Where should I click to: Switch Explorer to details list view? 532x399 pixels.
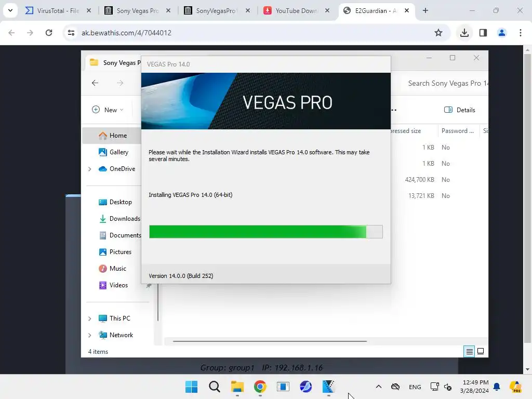pos(469,351)
